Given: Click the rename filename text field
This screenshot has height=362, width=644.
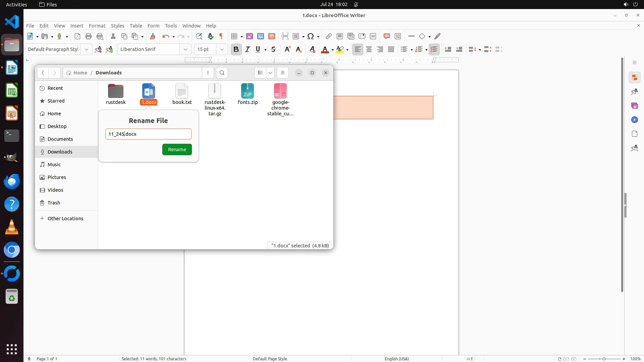Looking at the screenshot, I should coord(148,134).
